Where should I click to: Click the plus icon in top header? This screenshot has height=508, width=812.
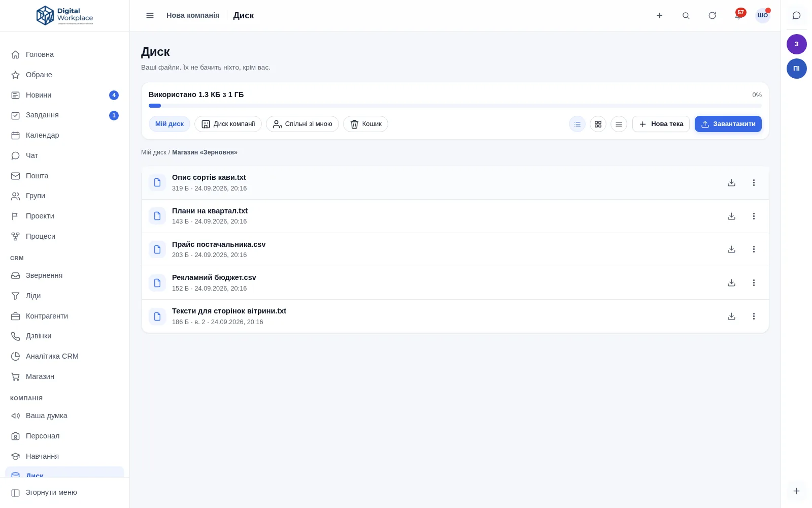click(659, 16)
